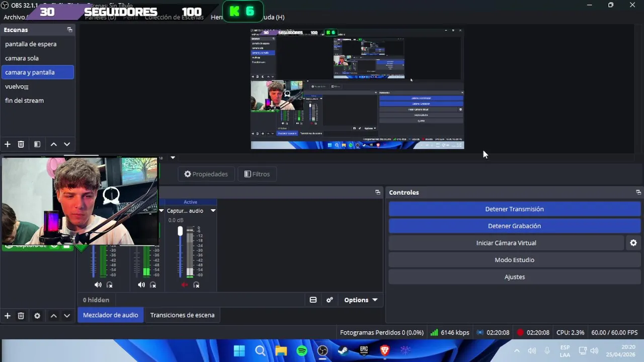Screen dimensions: 644x362
Task: Open the Windows Start menu
Action: point(239,350)
